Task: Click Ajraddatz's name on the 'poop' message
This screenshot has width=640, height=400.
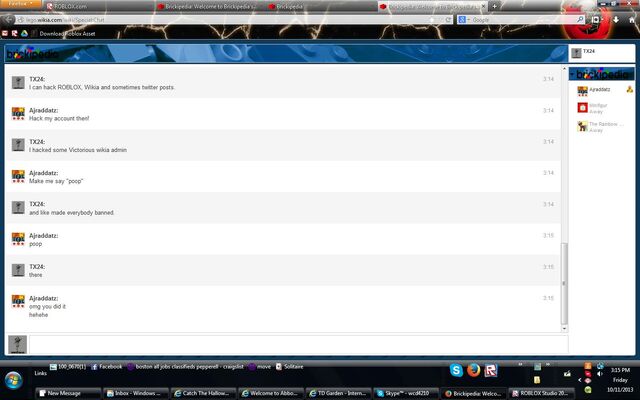Action: (43, 236)
